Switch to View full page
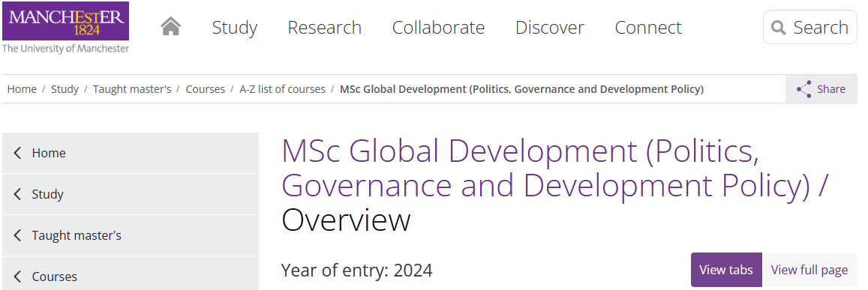This screenshot has height=290, width=868. coord(809,270)
